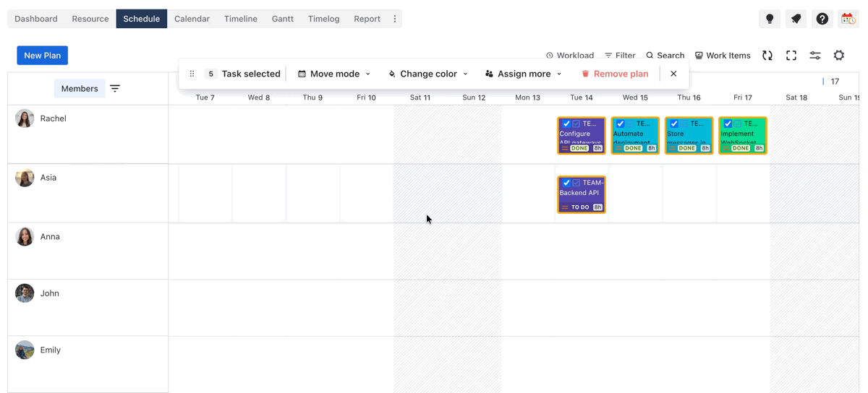Click the members sort filter icon
Screen dimensions: 868x393
(115, 89)
